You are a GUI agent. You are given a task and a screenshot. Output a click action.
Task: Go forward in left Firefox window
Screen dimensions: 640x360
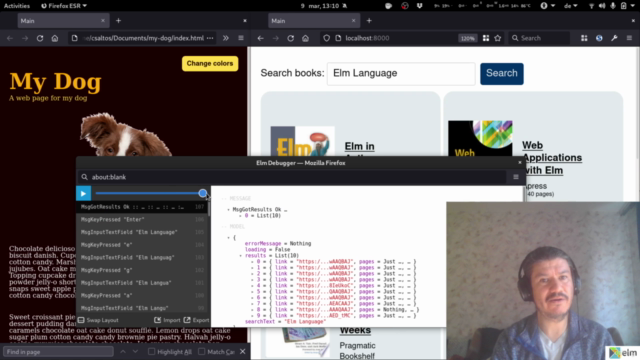click(x=25, y=38)
